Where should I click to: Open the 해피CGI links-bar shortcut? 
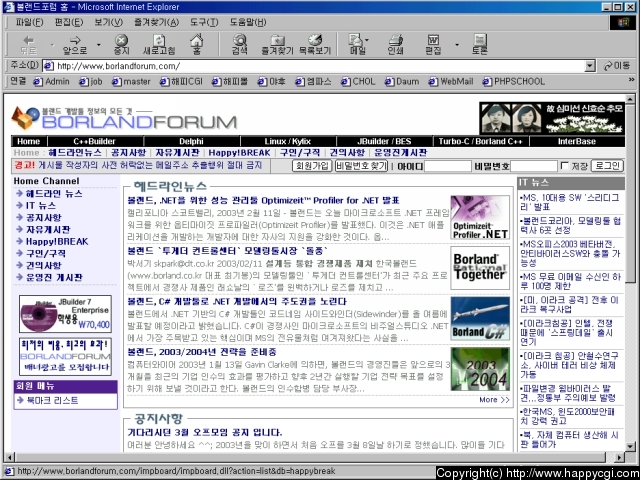tap(182, 82)
